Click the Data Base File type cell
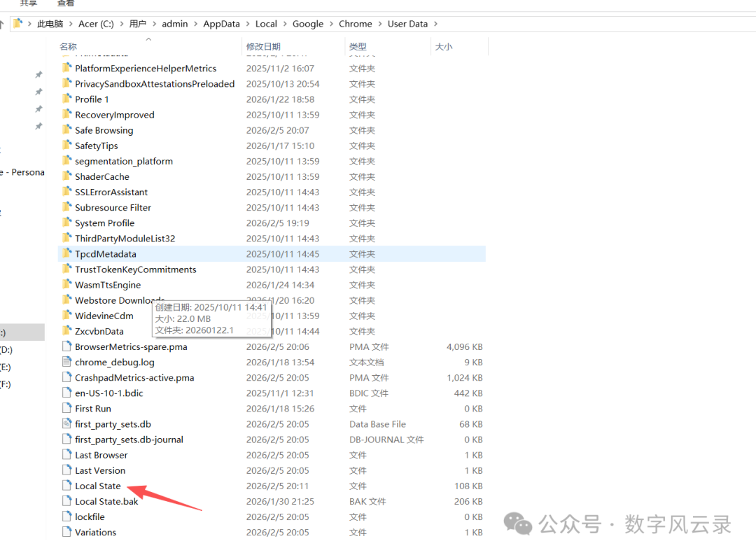 pos(377,424)
